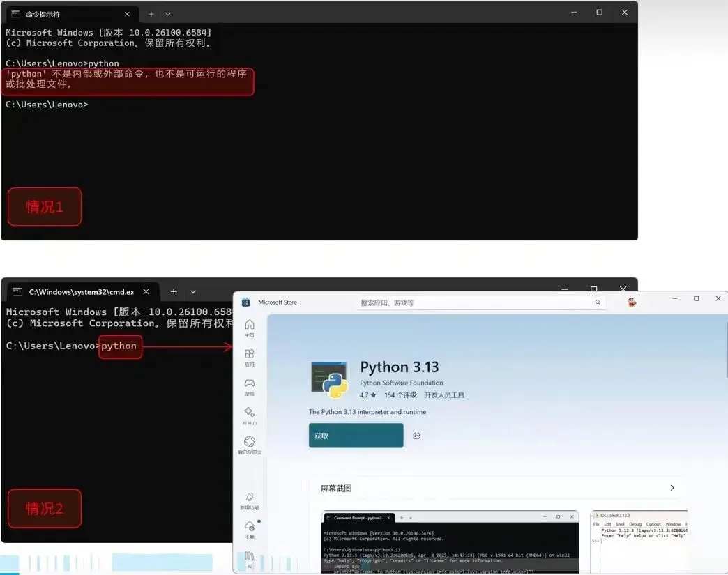
Task: Close the 命令提示符 tab
Action: tap(127, 14)
